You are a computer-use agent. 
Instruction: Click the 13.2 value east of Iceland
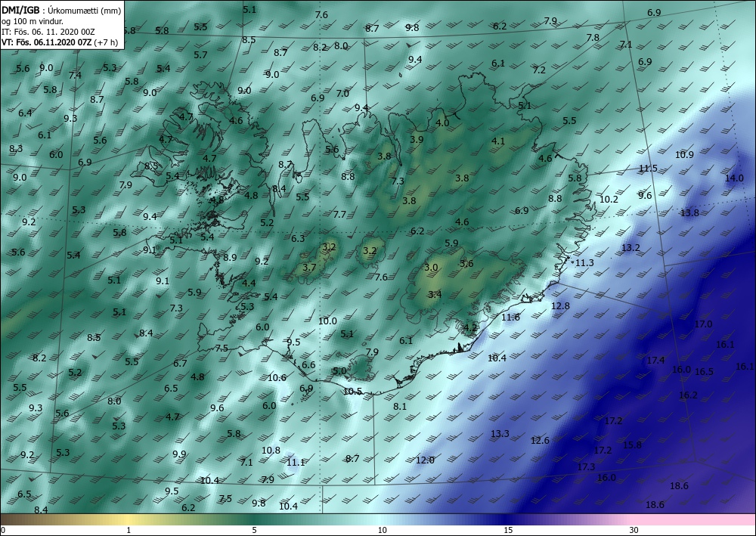tap(631, 248)
